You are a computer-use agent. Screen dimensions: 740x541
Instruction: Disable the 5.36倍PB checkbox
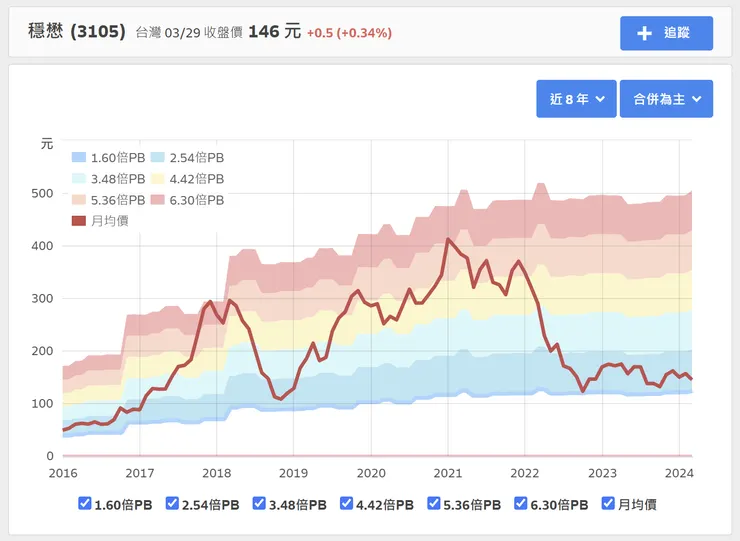pos(433,503)
